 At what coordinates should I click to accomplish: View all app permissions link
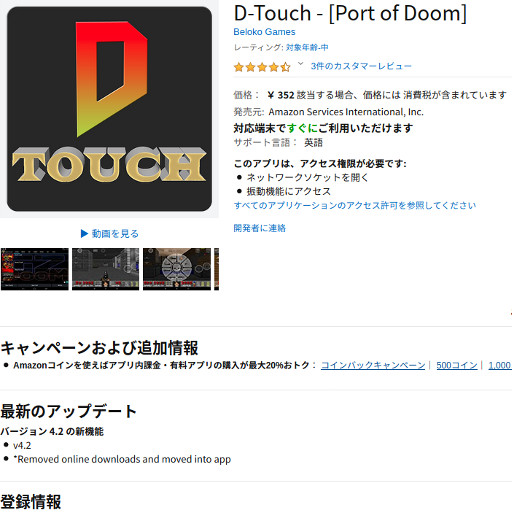point(355,205)
